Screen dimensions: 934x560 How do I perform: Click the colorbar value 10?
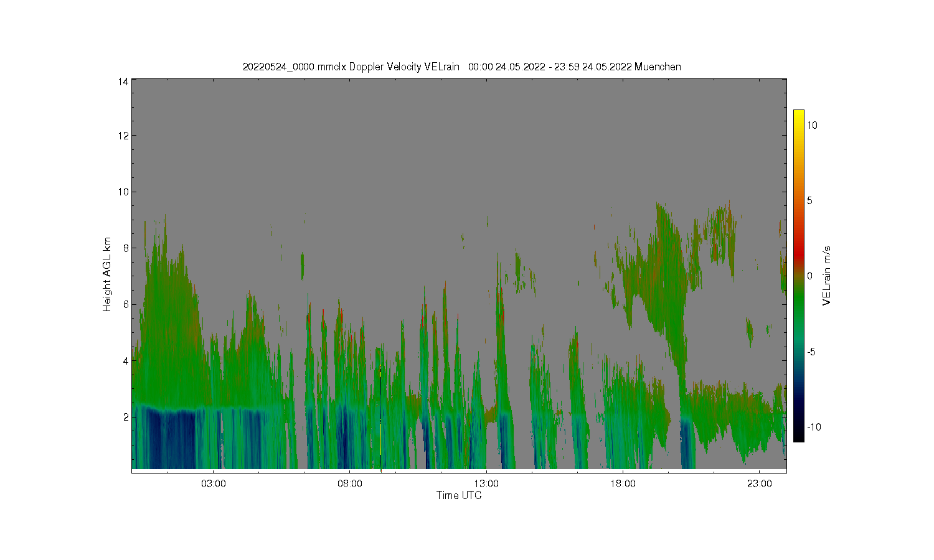(813, 125)
